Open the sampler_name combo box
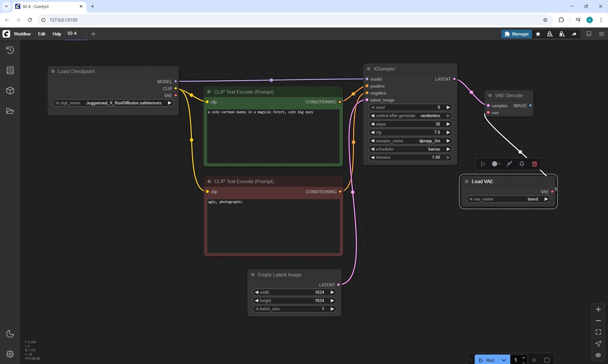608x364 pixels. pyautogui.click(x=410, y=141)
